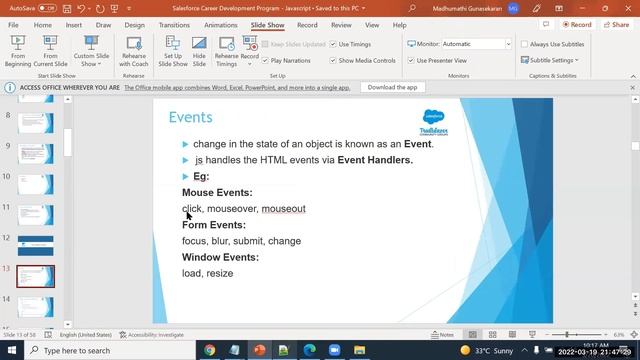This screenshot has height=360, width=640.
Task: Toggle the Notes pane button
Action: pyautogui.click(x=442, y=335)
